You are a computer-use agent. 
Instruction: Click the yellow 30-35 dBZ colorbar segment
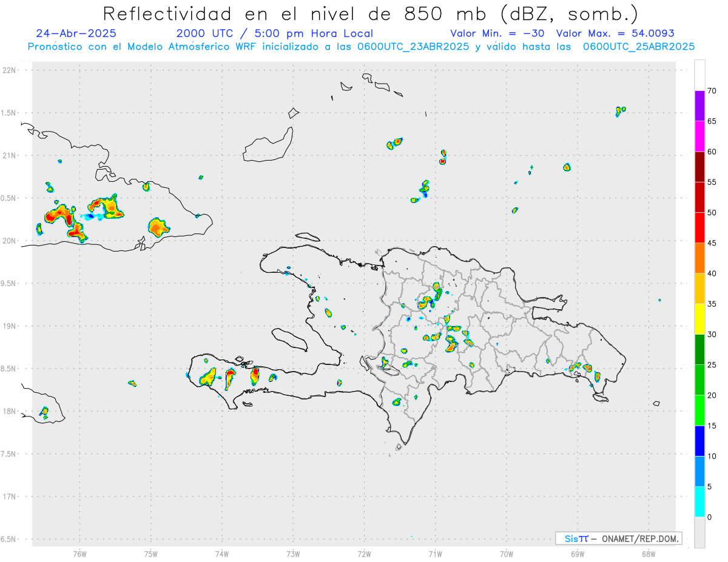click(x=699, y=319)
